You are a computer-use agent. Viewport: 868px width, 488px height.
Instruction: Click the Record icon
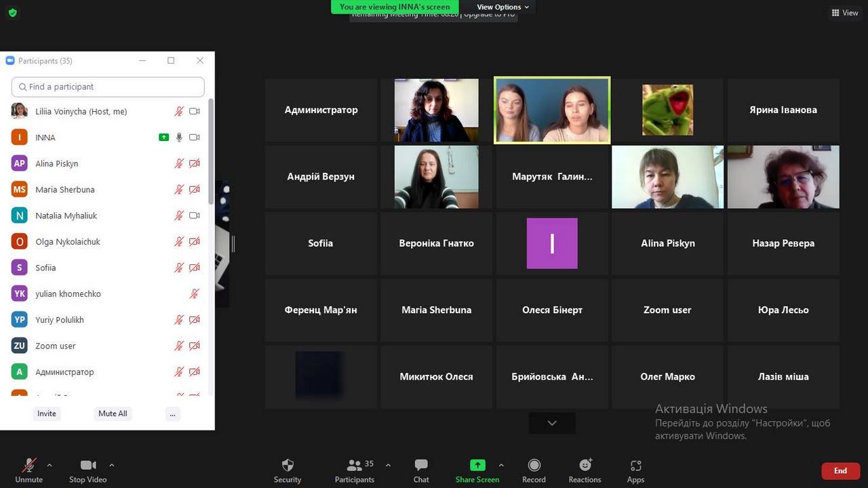(x=534, y=465)
